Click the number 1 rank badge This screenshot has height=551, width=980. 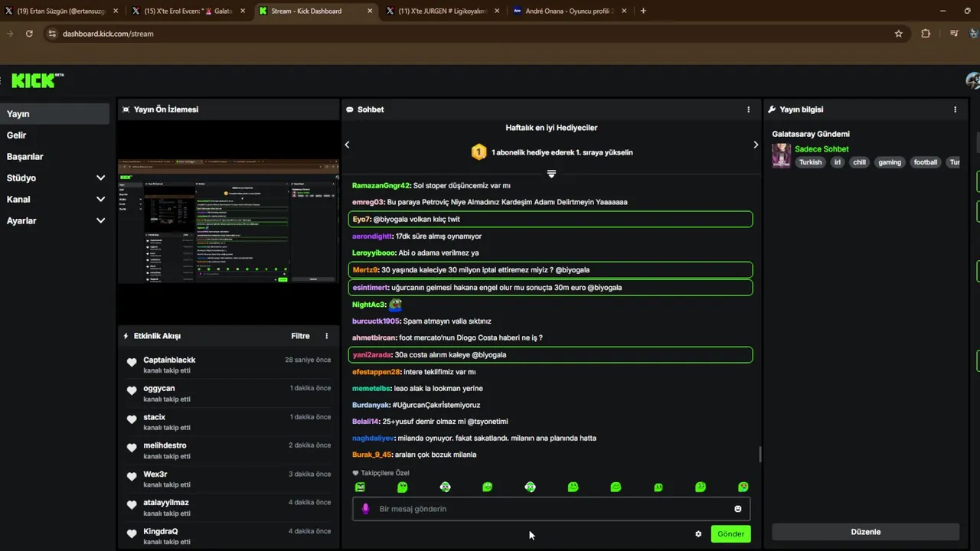479,152
